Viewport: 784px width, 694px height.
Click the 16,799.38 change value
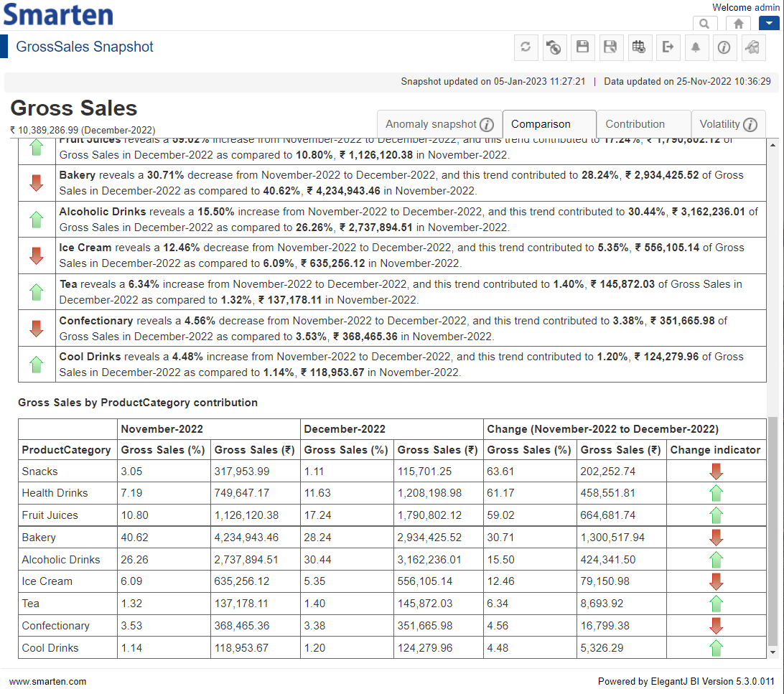[x=605, y=626]
